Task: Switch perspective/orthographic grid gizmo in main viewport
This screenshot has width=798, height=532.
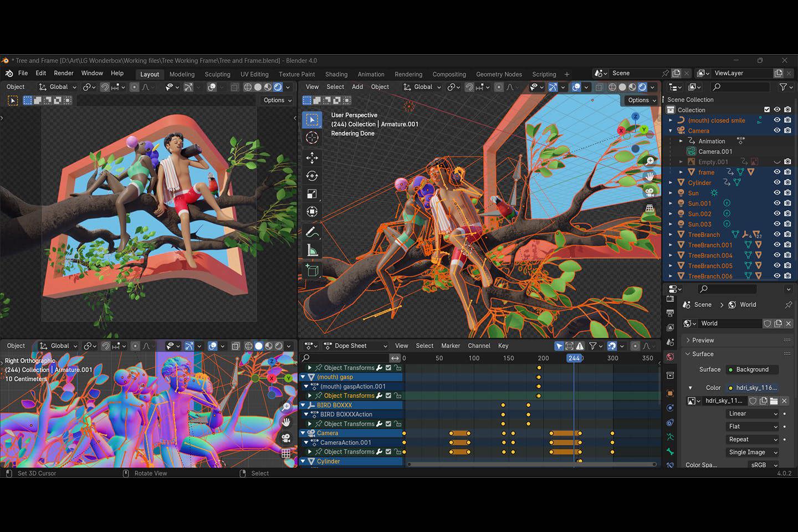Action: pyautogui.click(x=649, y=208)
